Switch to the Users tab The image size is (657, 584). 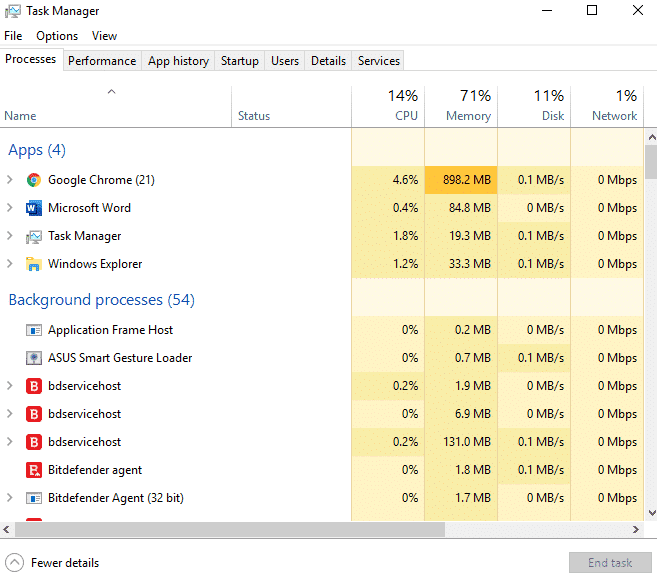tap(285, 61)
